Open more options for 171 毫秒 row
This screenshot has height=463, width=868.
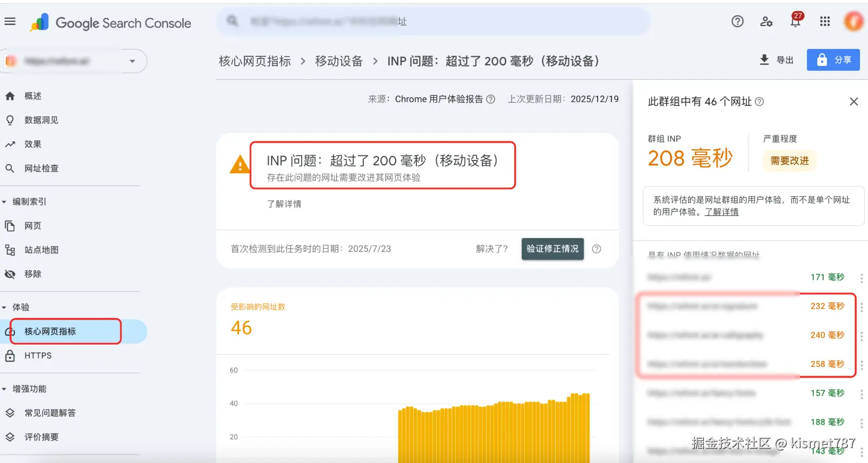(x=861, y=278)
